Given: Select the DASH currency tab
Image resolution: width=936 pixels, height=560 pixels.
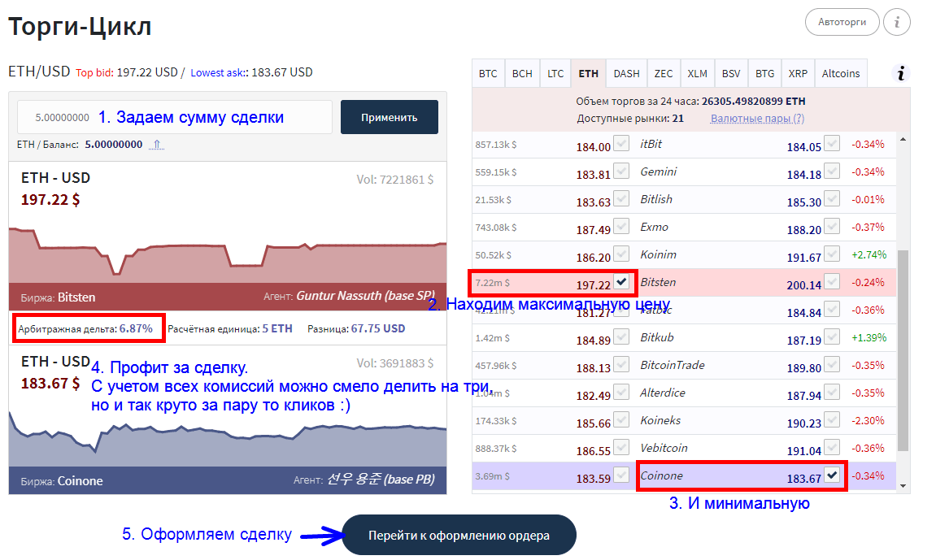Looking at the screenshot, I should pyautogui.click(x=626, y=73).
